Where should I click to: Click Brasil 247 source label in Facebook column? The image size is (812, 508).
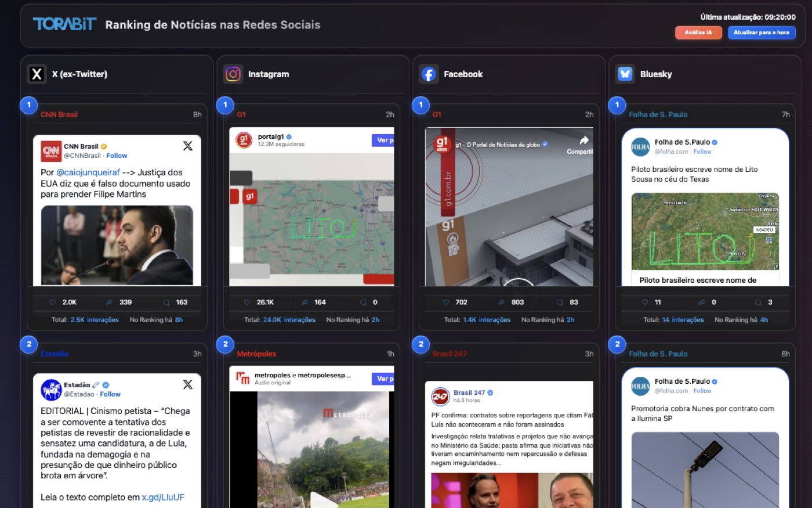point(449,354)
